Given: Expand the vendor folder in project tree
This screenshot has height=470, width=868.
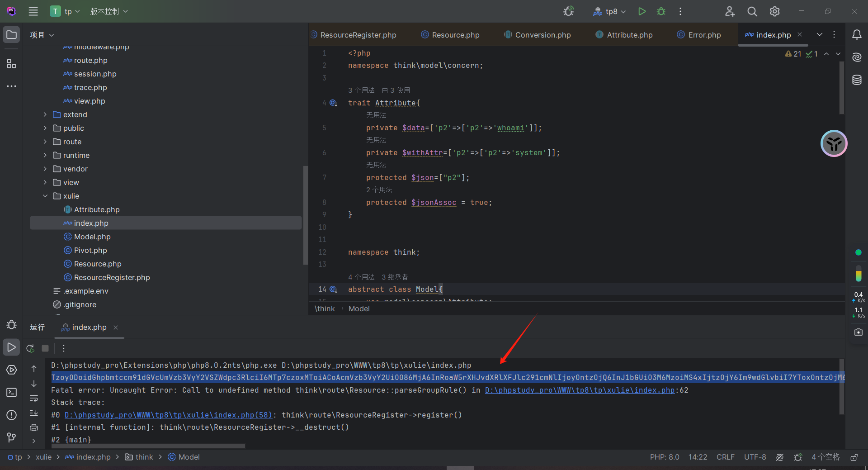Looking at the screenshot, I should click(x=45, y=169).
